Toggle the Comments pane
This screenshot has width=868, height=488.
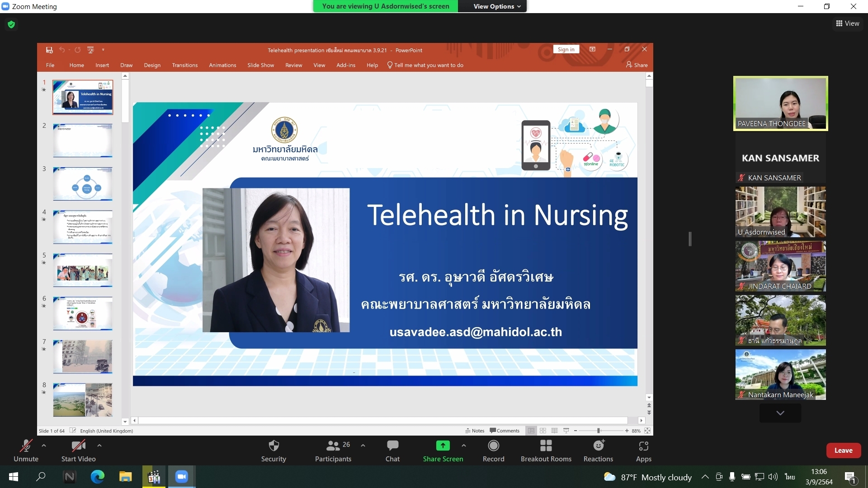(505, 431)
